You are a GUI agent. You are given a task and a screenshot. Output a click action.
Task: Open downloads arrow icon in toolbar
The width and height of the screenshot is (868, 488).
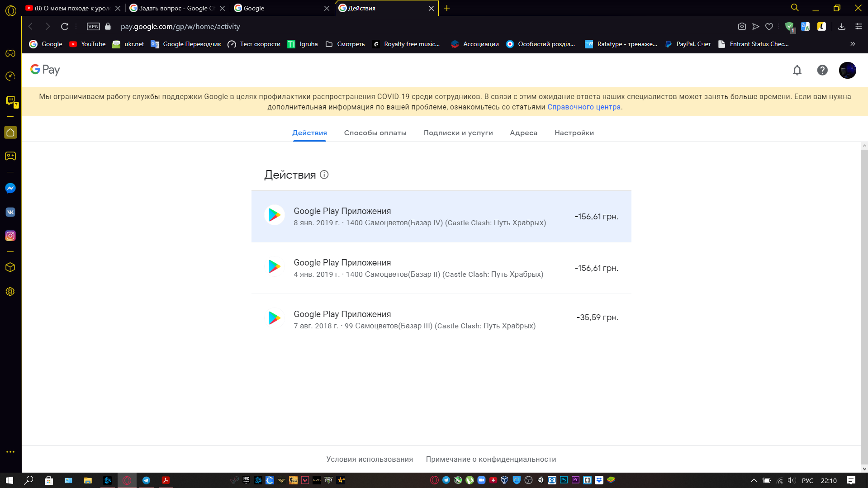click(x=841, y=26)
